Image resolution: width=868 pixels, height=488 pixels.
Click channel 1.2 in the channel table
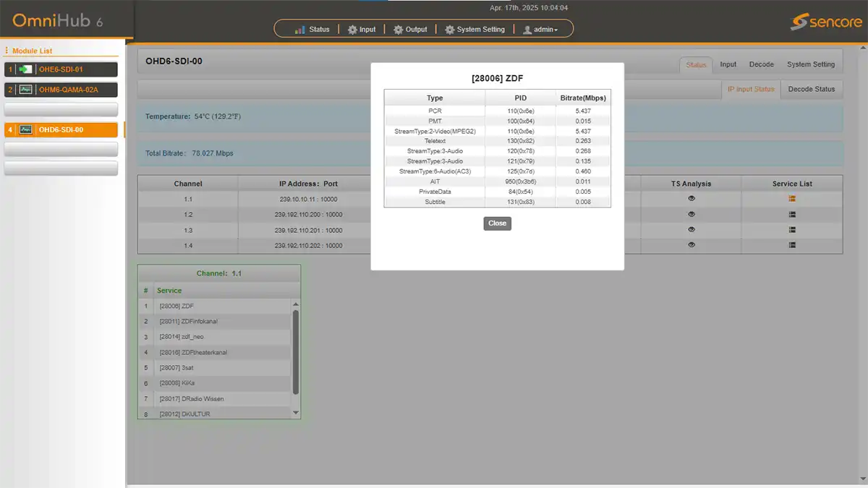point(188,215)
